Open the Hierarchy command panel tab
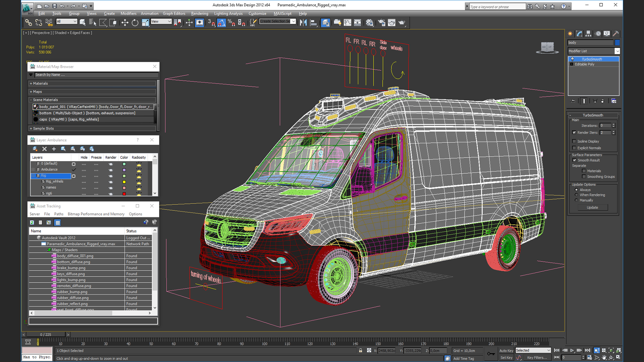This screenshot has width=644, height=362. click(588, 34)
